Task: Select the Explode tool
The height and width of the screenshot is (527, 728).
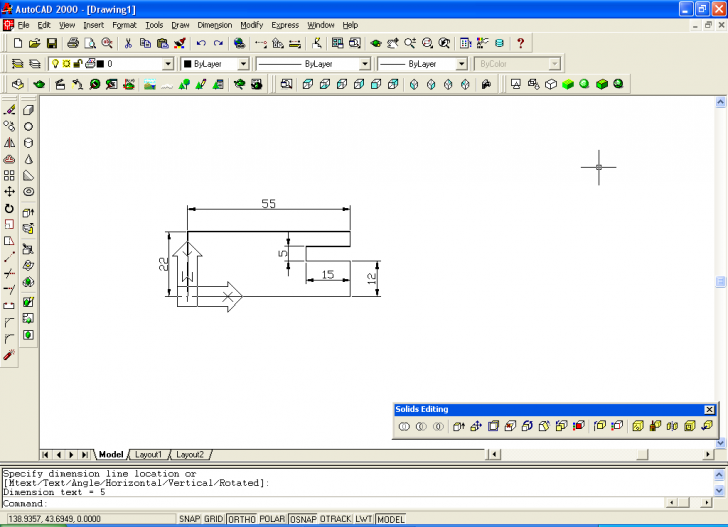Action: [x=9, y=355]
